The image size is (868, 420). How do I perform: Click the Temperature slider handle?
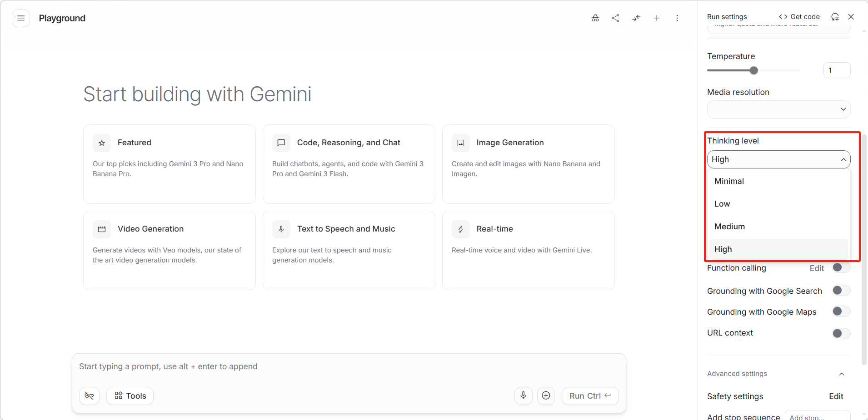pos(754,70)
